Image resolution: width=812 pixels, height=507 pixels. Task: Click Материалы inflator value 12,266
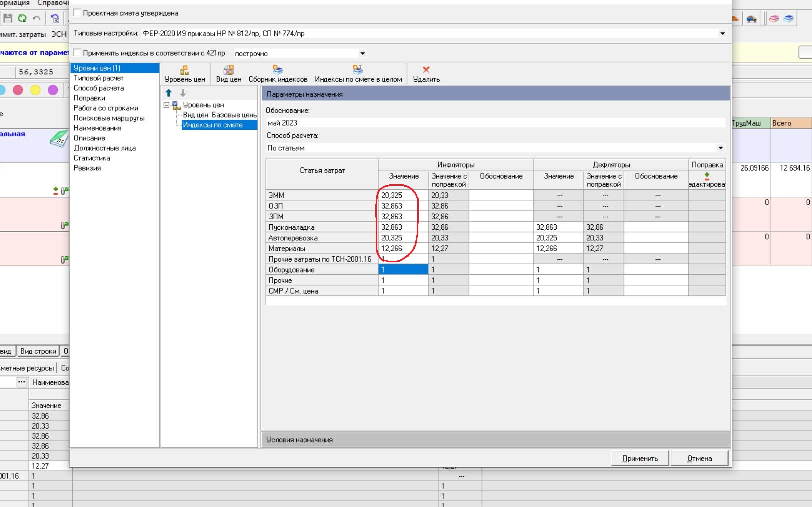(x=403, y=248)
